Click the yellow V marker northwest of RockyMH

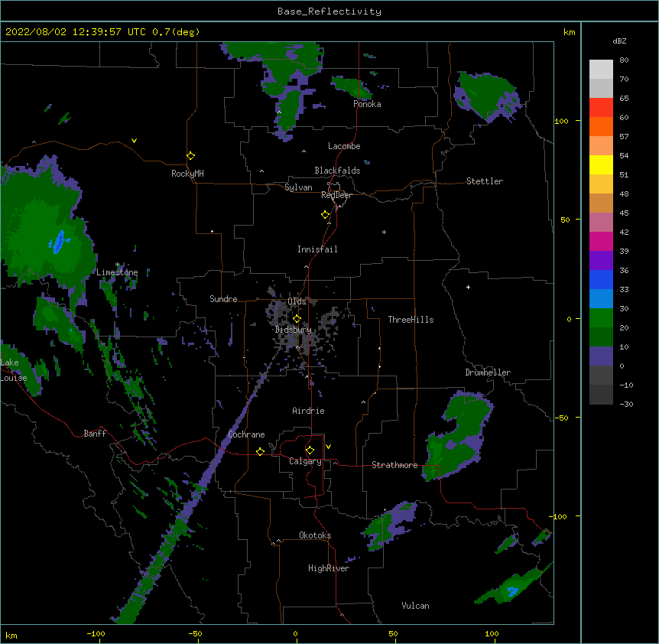[134, 141]
